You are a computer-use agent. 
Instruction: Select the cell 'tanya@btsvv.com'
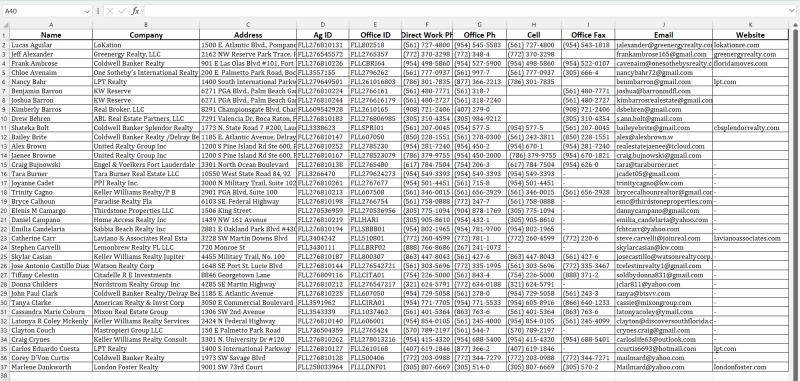[x=664, y=293]
